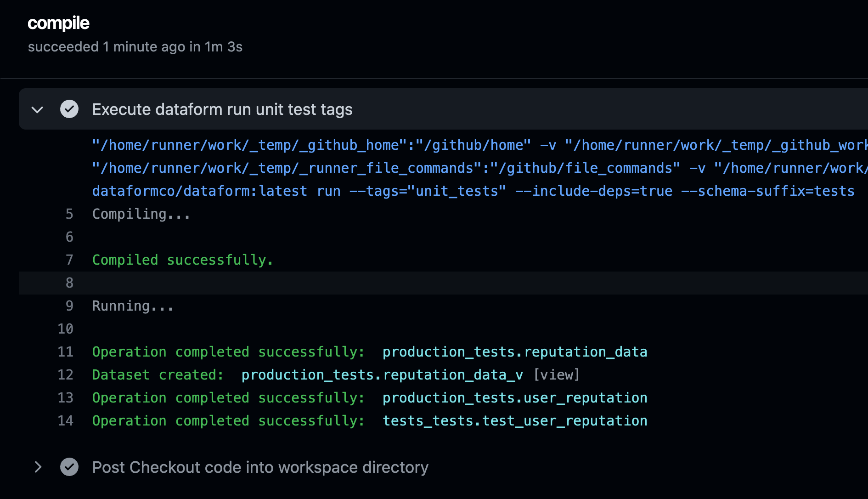Select the Running log line at line 9
Image resolution: width=868 pixels, height=499 pixels.
133,306
